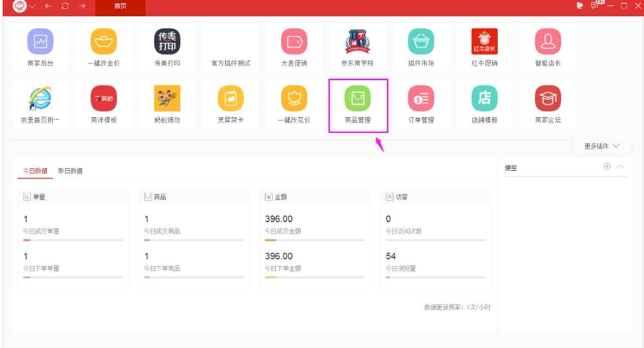Open the 商家后台 plugin icon
The width and height of the screenshot is (644, 348).
tap(40, 42)
